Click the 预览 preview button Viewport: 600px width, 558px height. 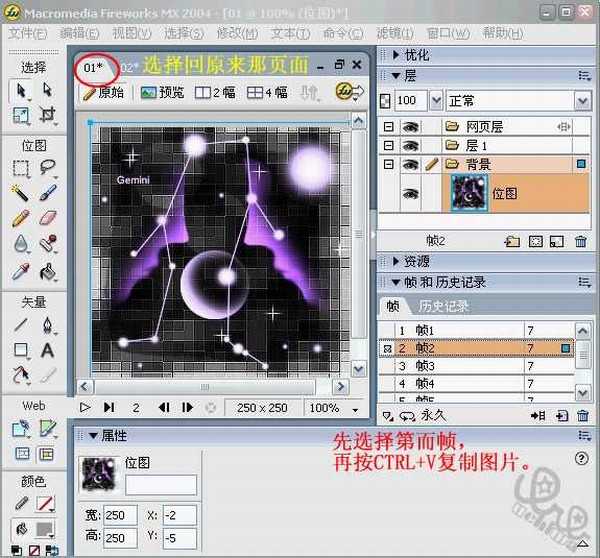point(163,92)
